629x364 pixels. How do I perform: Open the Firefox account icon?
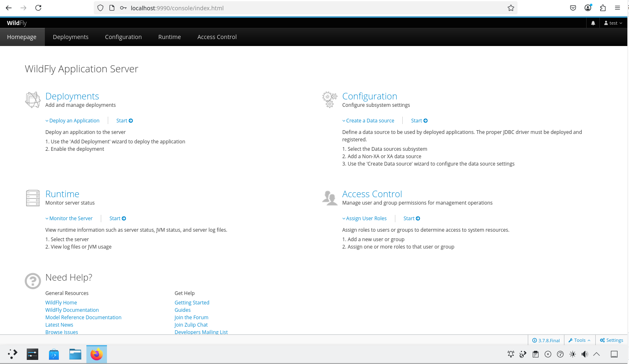588,8
